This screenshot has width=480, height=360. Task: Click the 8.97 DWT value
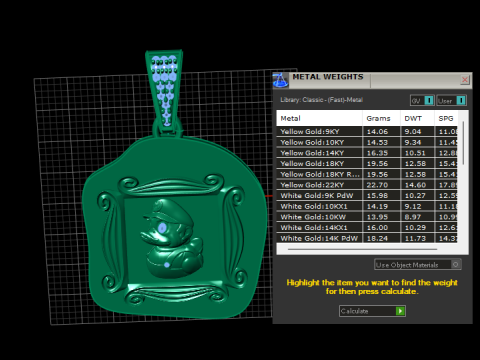point(413,217)
